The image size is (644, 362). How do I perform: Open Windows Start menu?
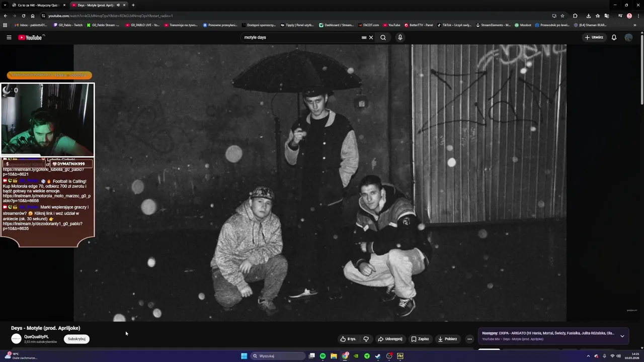click(x=244, y=356)
